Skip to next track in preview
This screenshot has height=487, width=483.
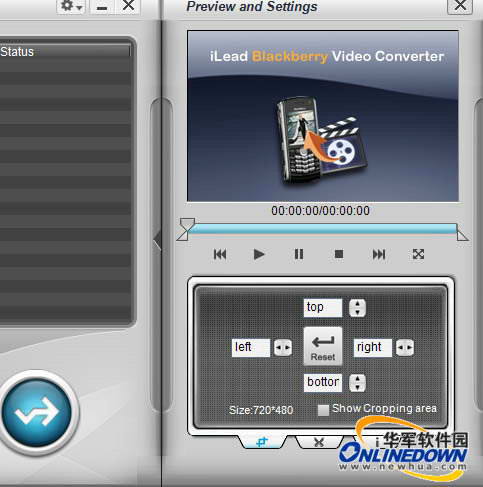click(379, 254)
